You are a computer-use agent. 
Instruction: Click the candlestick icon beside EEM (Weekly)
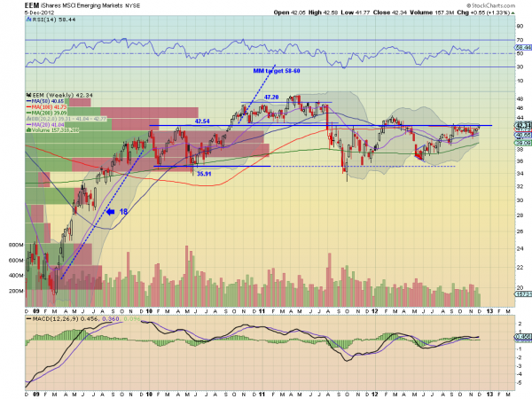[29, 96]
